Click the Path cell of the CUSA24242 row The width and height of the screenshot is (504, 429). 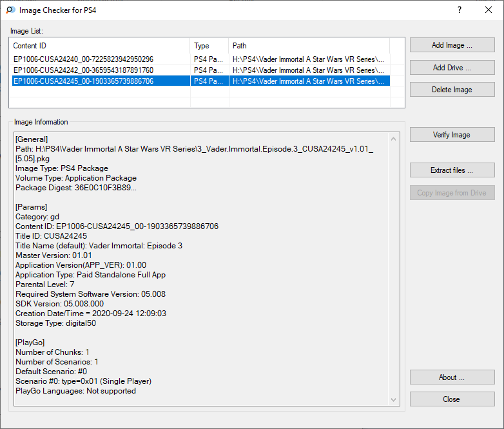(308, 70)
